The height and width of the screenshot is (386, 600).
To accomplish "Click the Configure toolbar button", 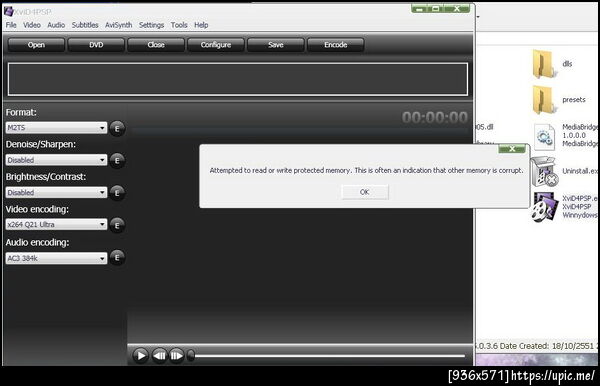I will [x=216, y=45].
